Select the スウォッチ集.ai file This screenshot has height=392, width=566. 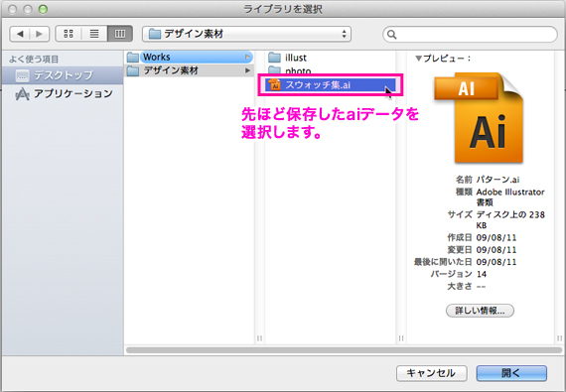(330, 85)
